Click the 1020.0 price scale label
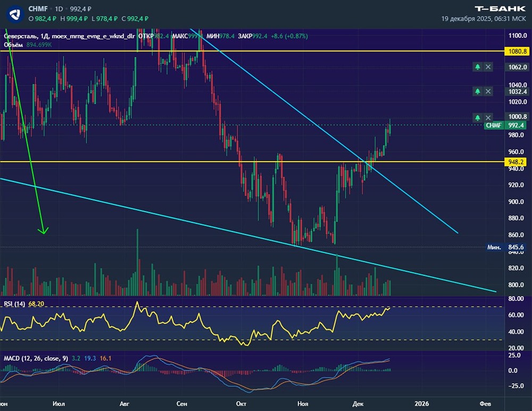 click(x=518, y=102)
